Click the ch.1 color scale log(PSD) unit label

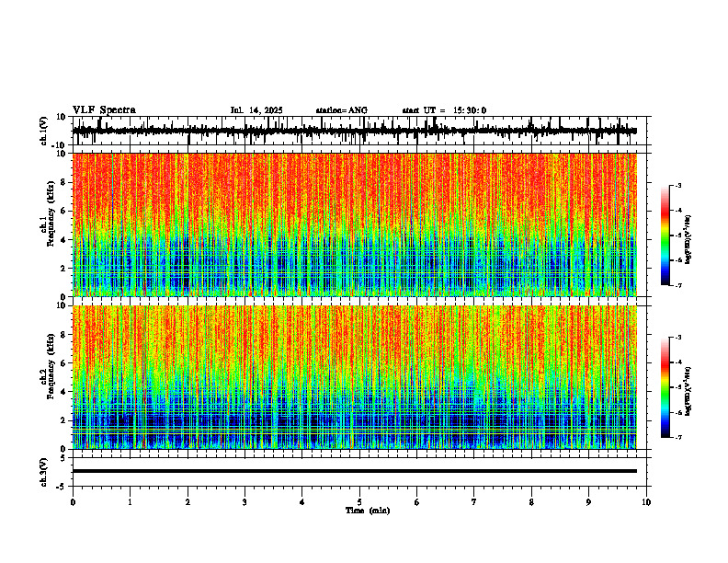click(x=688, y=240)
